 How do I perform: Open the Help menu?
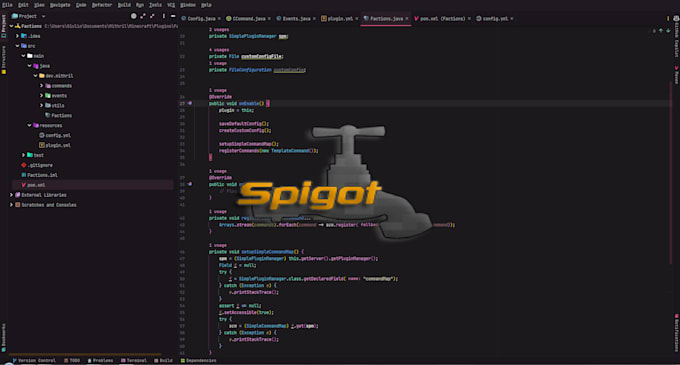206,5
